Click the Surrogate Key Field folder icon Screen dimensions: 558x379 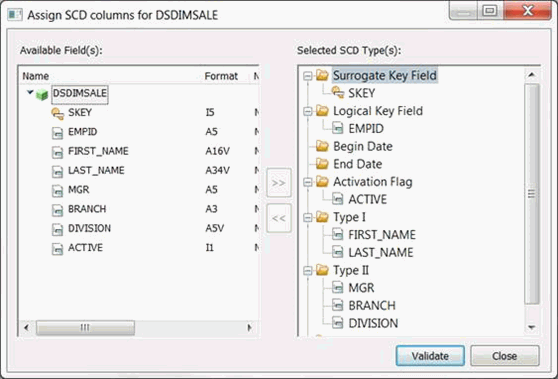point(322,75)
